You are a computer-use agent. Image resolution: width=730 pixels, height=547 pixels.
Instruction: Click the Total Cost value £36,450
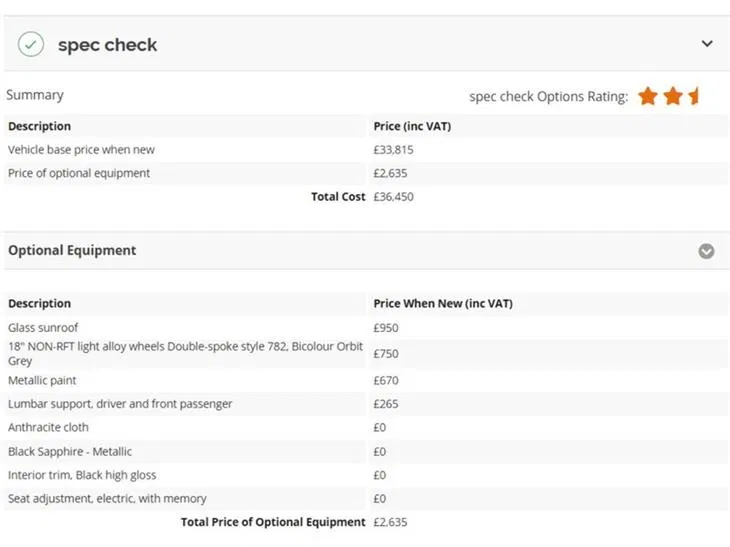(x=393, y=197)
